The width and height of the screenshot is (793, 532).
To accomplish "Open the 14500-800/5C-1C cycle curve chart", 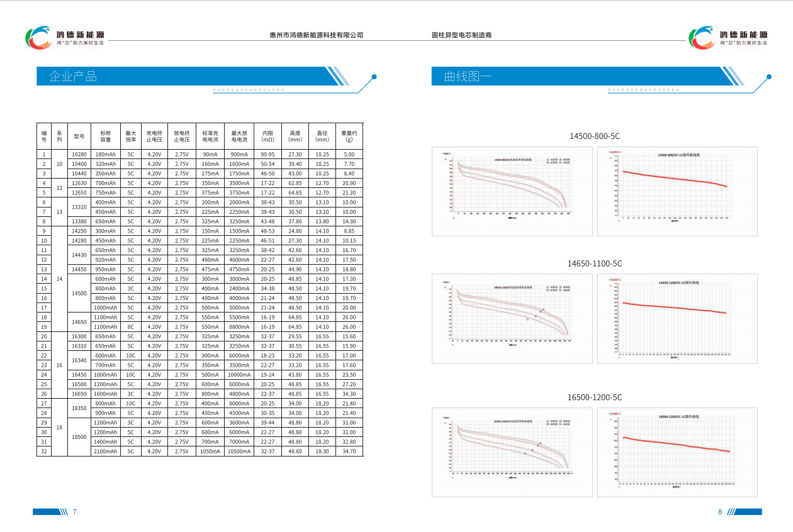I will pyautogui.click(x=677, y=191).
